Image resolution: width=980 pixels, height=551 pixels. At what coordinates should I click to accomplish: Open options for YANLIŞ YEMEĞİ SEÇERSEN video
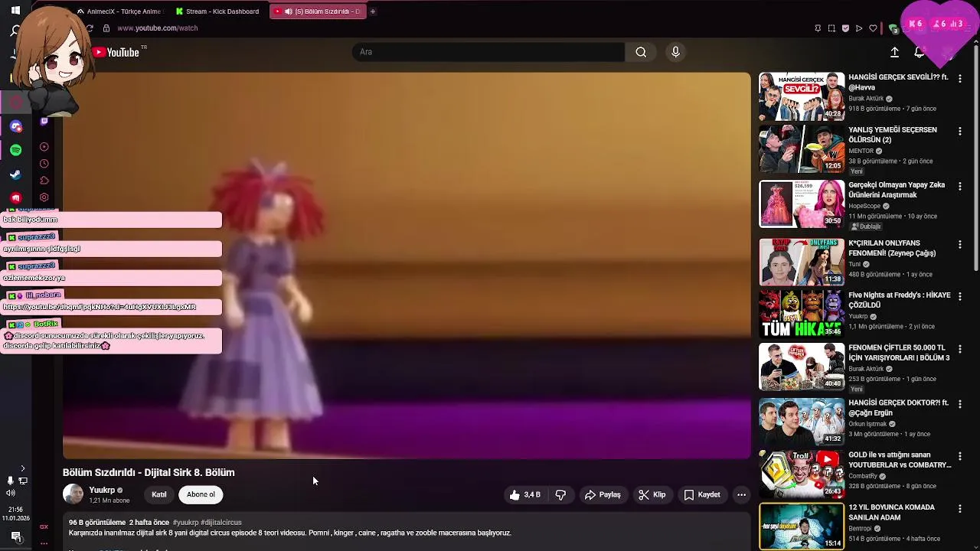coord(959,132)
